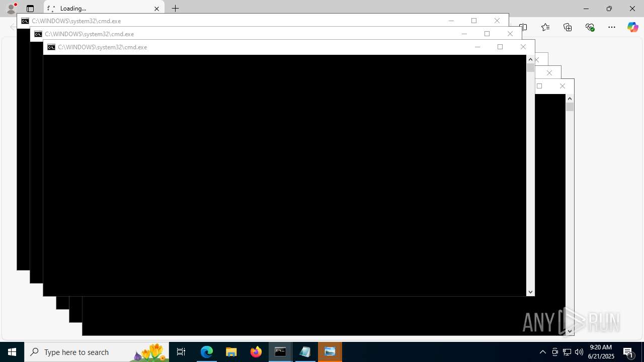Click the browser back arrow

click(x=13, y=27)
